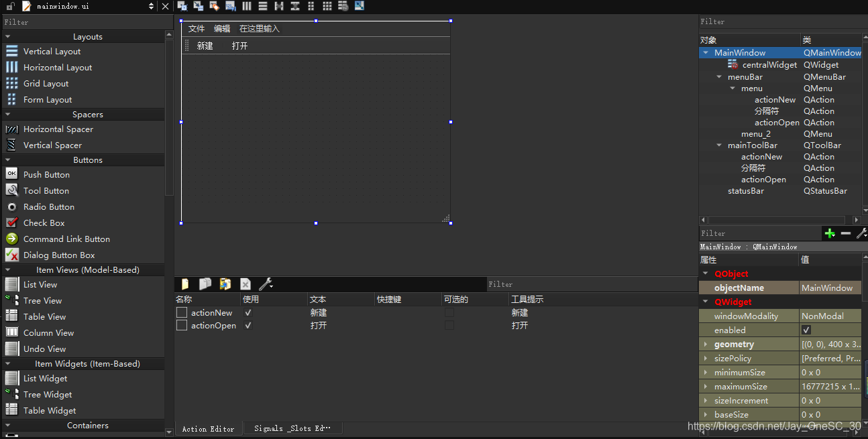Viewport: 868px width, 439px height.
Task: Switch to Edit Buddies mode
Action: click(x=215, y=6)
